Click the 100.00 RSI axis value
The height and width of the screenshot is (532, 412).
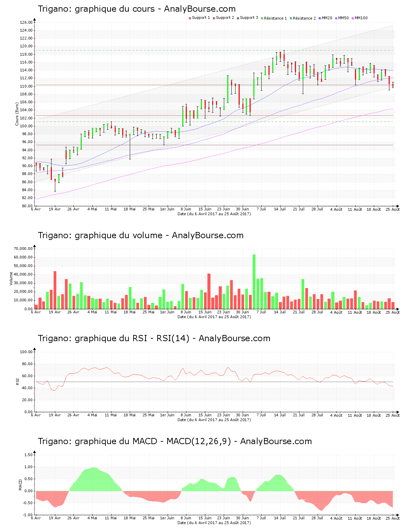[26, 352]
